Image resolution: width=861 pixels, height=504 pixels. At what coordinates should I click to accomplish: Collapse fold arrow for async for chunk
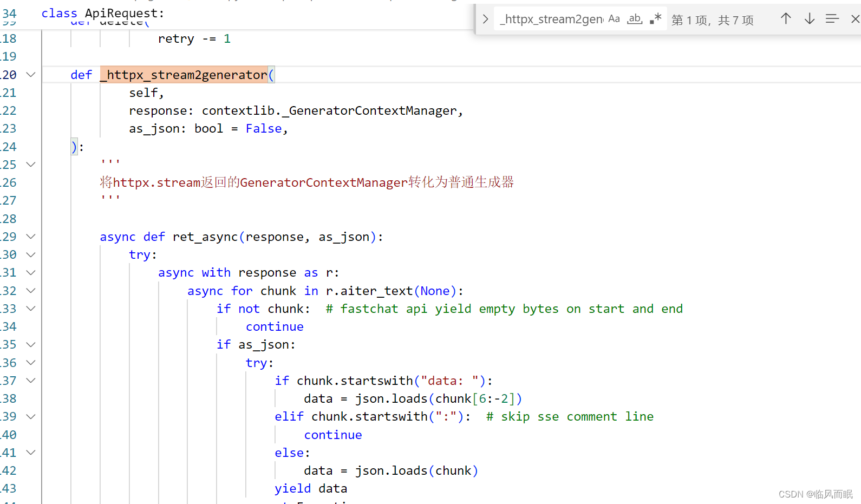31,291
